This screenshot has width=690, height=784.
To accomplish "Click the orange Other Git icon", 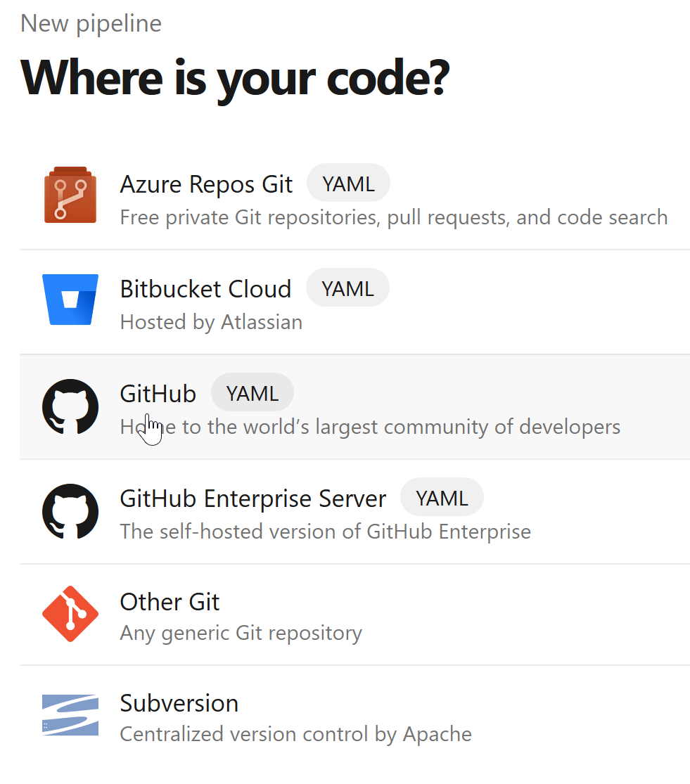I will coord(70,613).
